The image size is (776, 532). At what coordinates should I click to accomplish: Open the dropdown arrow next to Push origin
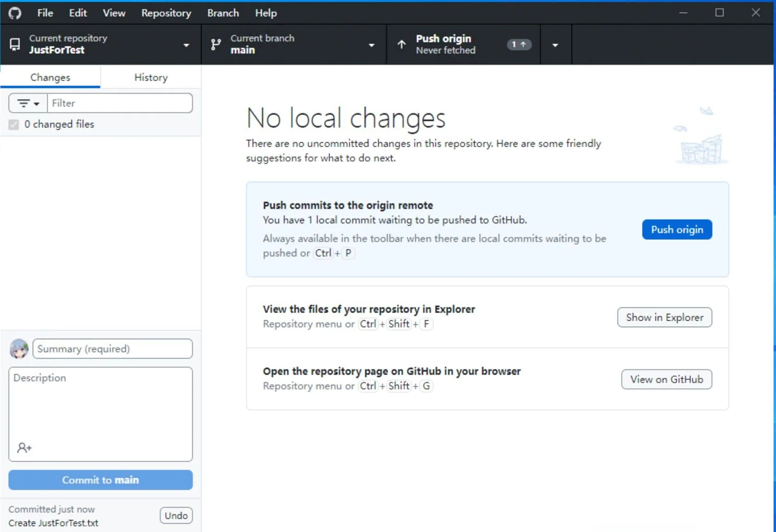(x=556, y=45)
